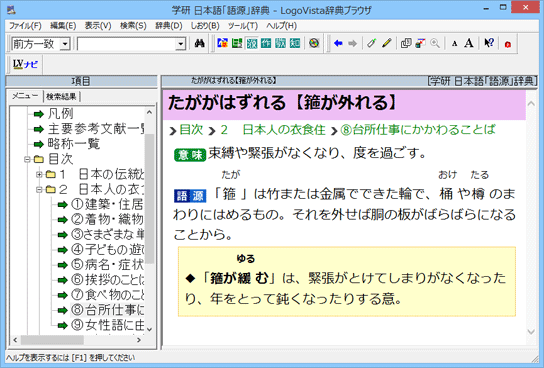Click the green list dictionary icon

point(237,43)
